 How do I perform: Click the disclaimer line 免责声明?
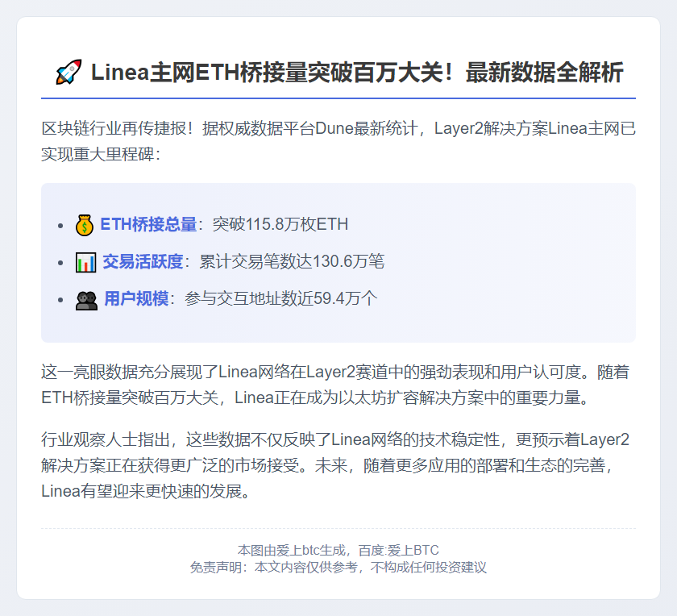point(338,567)
